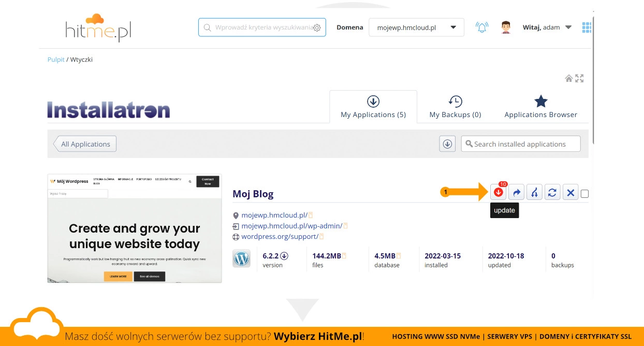Screen dimensions: 644x346
Task: Click the user avatar icon
Action: pyautogui.click(x=506, y=27)
